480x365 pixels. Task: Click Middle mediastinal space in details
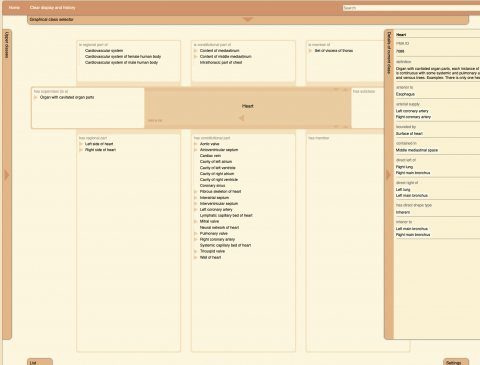point(417,150)
